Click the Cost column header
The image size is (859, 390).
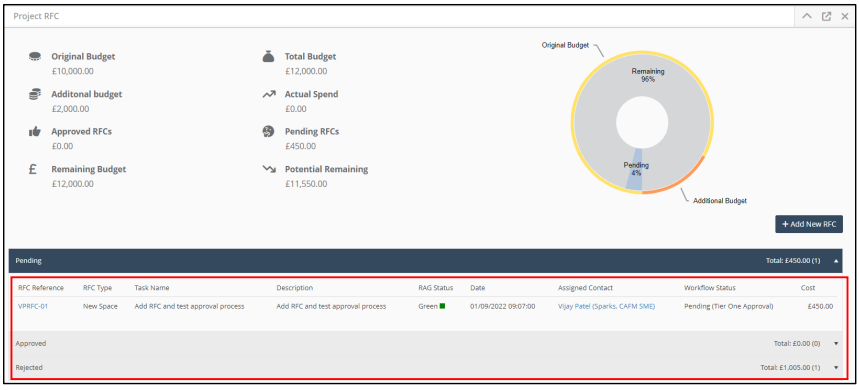click(x=808, y=288)
